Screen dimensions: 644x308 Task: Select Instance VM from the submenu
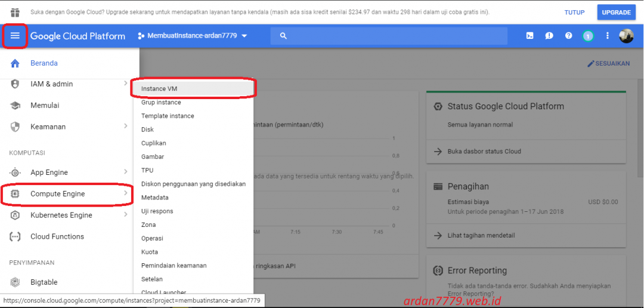pos(159,89)
